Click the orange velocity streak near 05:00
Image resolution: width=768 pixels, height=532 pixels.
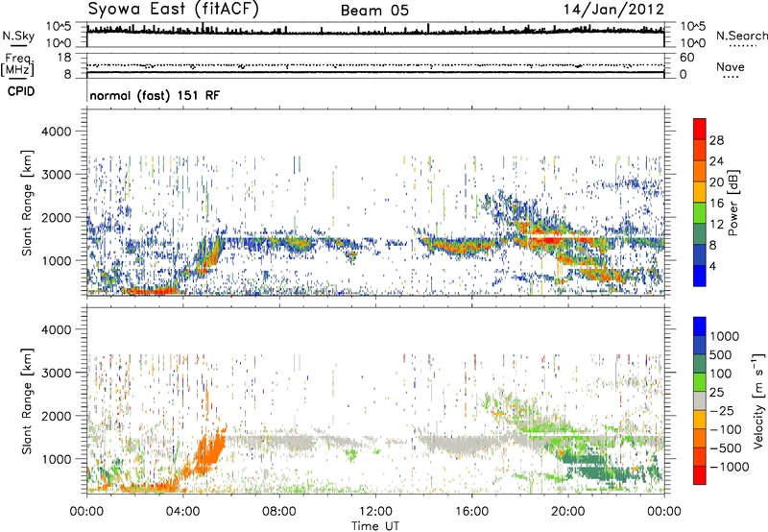[x=210, y=450]
